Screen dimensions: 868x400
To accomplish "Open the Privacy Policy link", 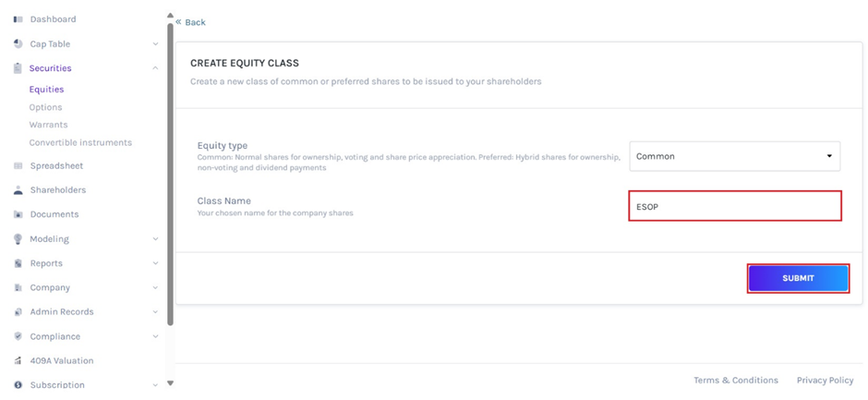I will tap(825, 380).
